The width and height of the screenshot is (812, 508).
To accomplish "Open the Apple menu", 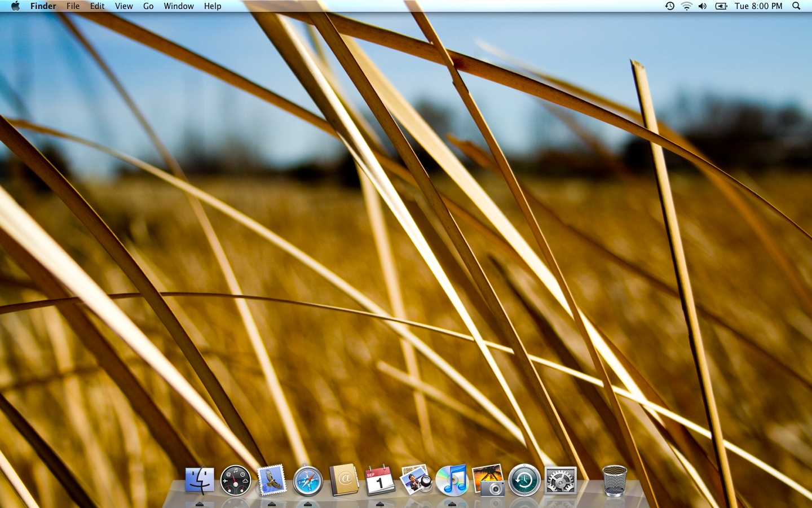I will click(x=15, y=6).
